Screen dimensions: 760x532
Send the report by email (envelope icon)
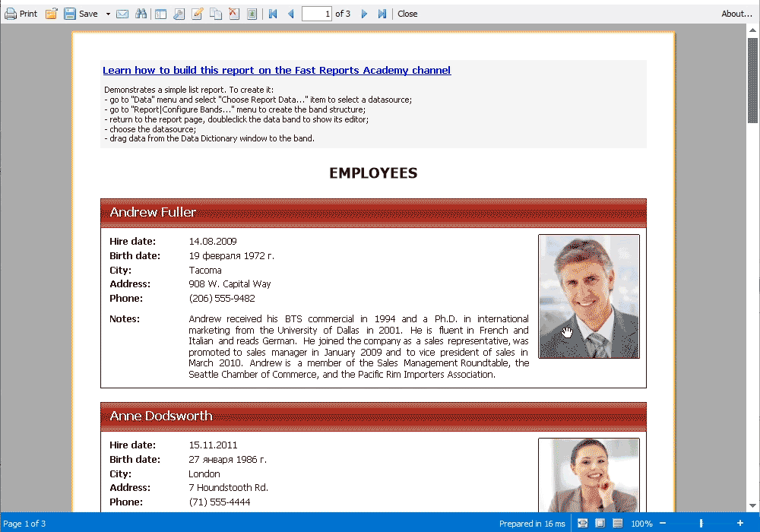pyautogui.click(x=122, y=14)
